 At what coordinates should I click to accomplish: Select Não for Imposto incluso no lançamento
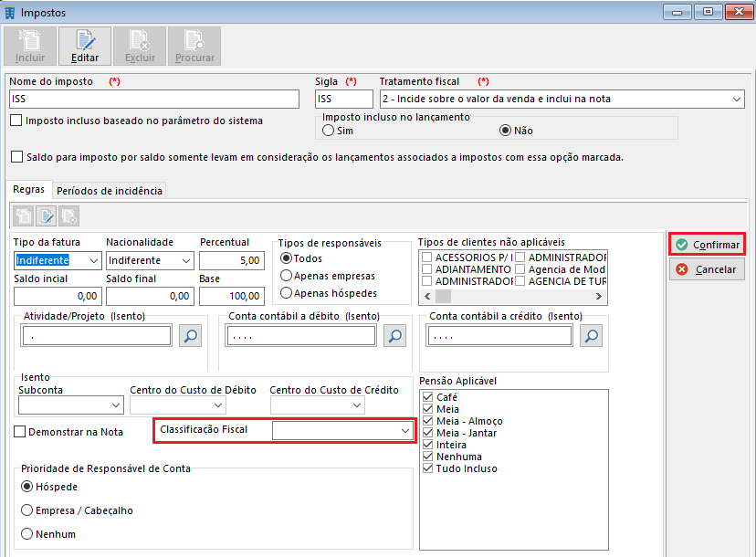pos(505,131)
